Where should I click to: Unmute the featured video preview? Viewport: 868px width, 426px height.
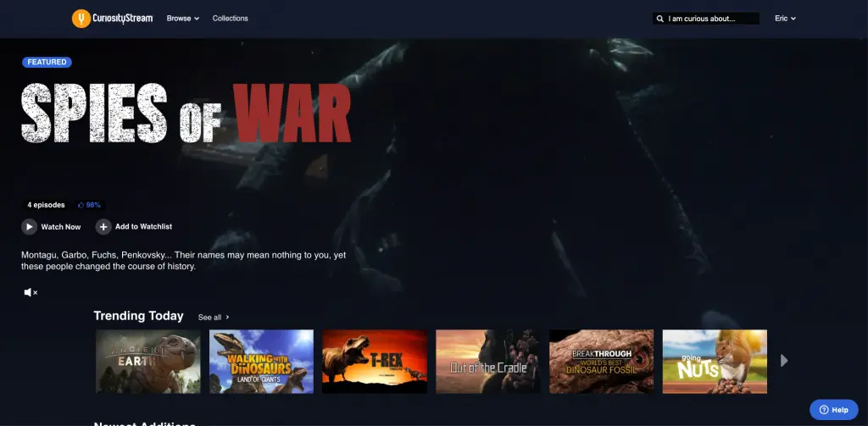point(31,292)
